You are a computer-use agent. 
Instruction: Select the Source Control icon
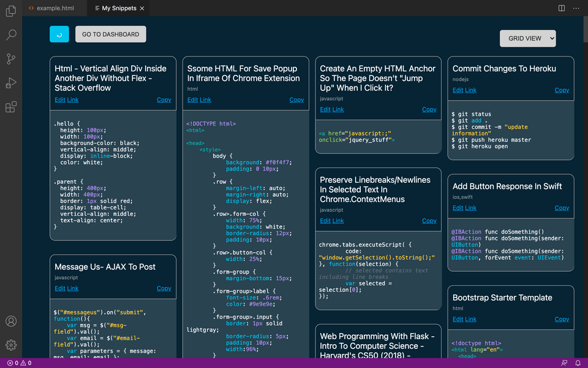(x=10, y=59)
